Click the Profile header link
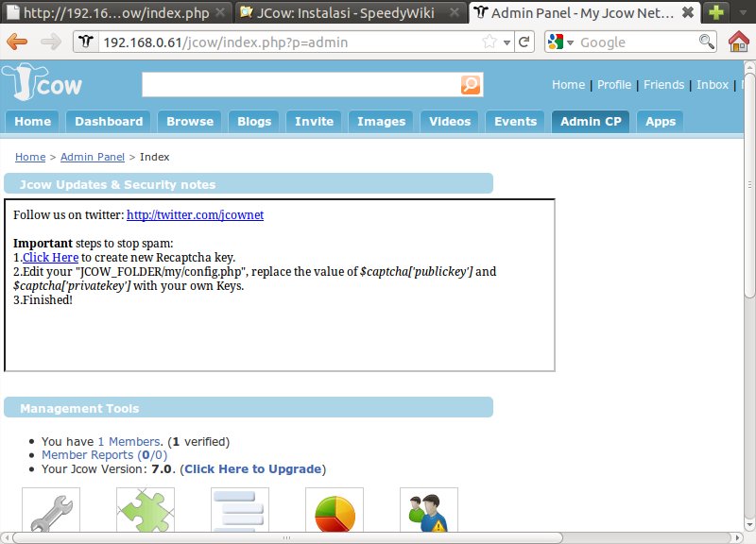Image resolution: width=756 pixels, height=544 pixels. (x=613, y=85)
